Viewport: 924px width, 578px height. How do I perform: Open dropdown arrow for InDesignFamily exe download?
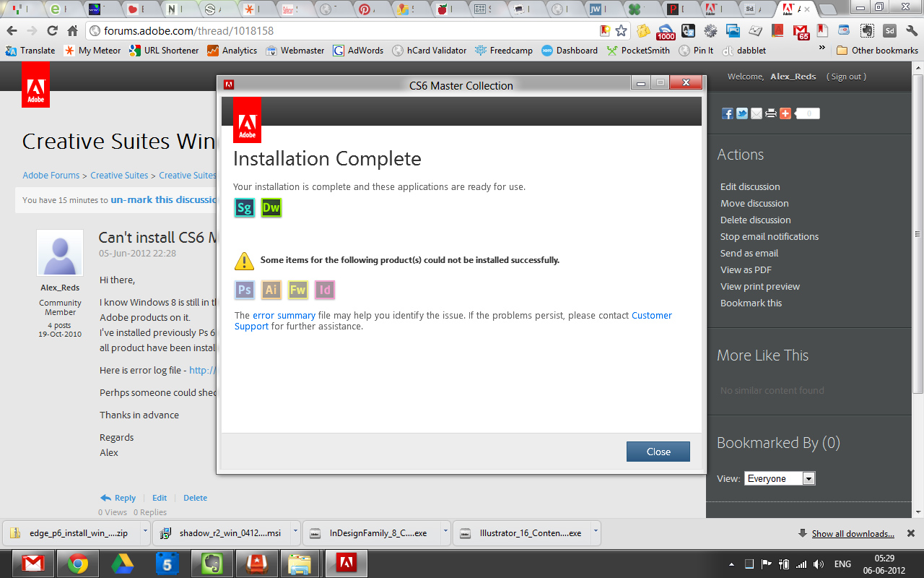point(445,533)
